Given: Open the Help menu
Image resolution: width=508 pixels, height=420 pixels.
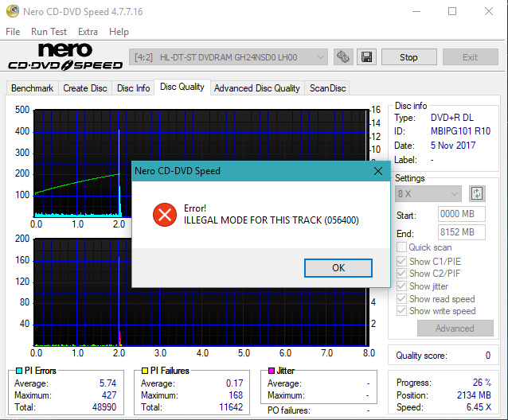Looking at the screenshot, I should 119,32.
